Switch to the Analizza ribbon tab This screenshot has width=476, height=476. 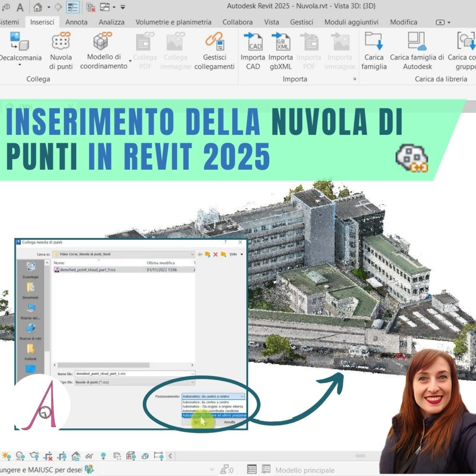(x=112, y=22)
